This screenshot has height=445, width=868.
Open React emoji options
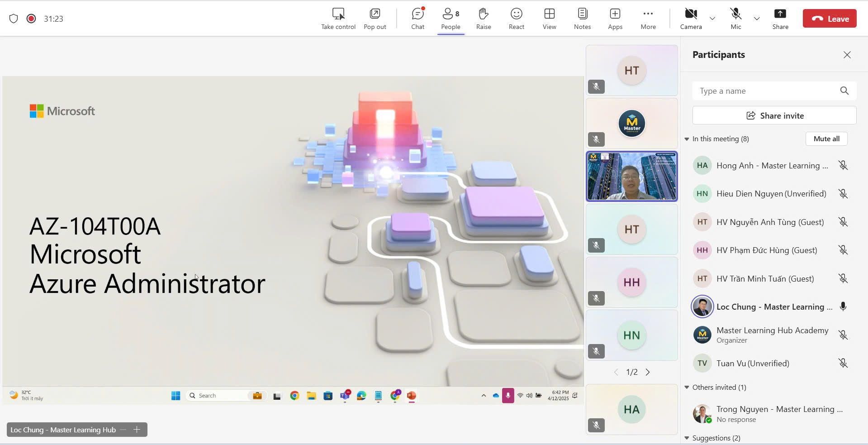pos(517,19)
